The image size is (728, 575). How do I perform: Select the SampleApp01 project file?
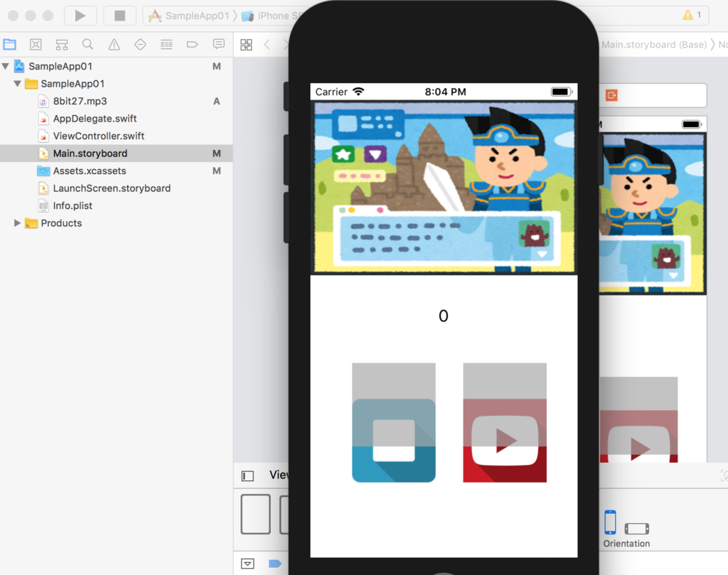(x=60, y=66)
